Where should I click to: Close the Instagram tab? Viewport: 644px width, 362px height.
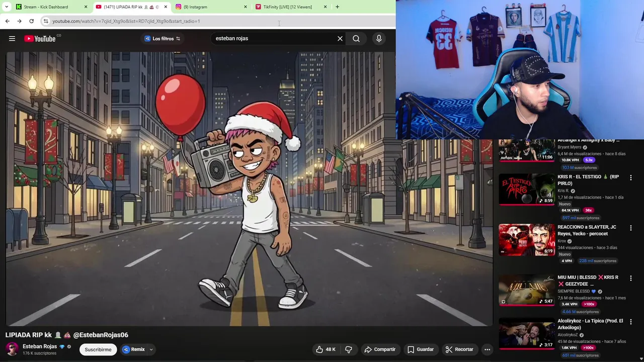246,7
